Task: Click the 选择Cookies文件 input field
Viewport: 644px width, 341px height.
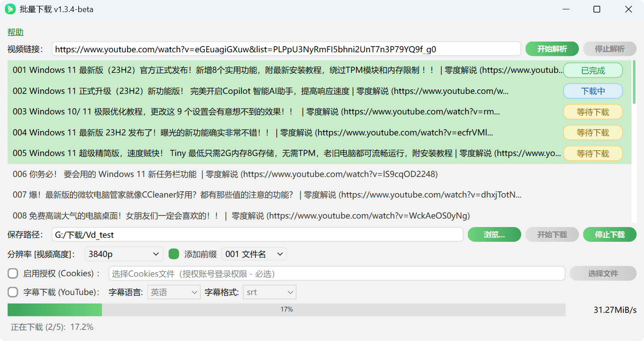Action: click(337, 274)
